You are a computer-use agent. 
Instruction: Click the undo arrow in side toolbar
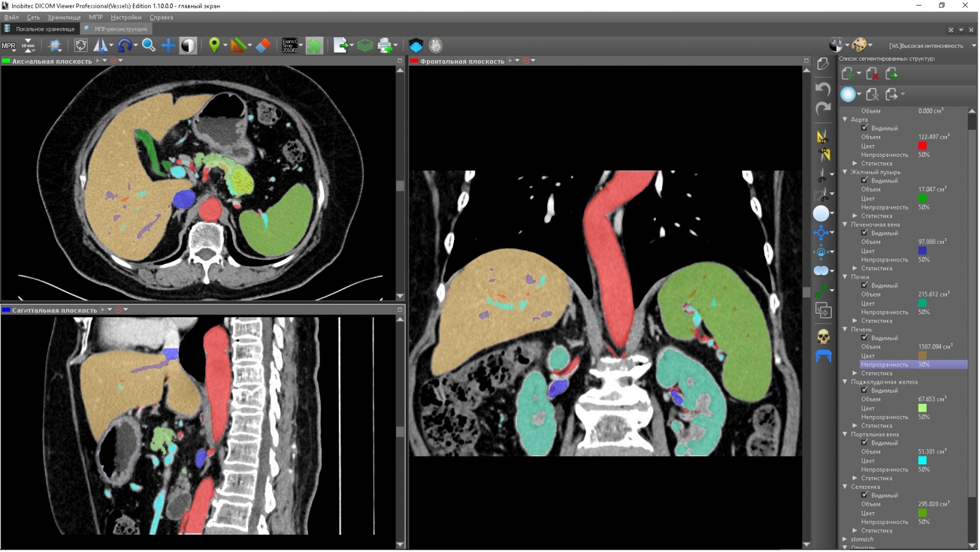click(x=823, y=89)
